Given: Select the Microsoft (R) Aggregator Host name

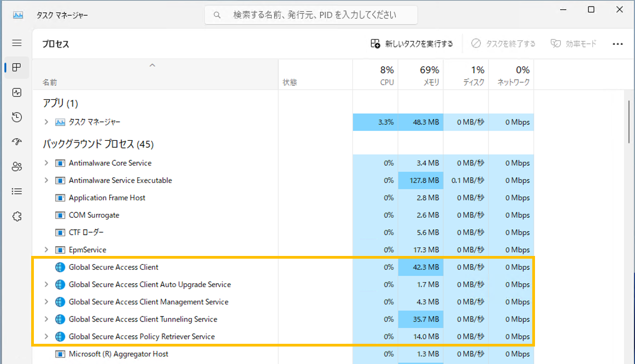Looking at the screenshot, I should pyautogui.click(x=118, y=354).
